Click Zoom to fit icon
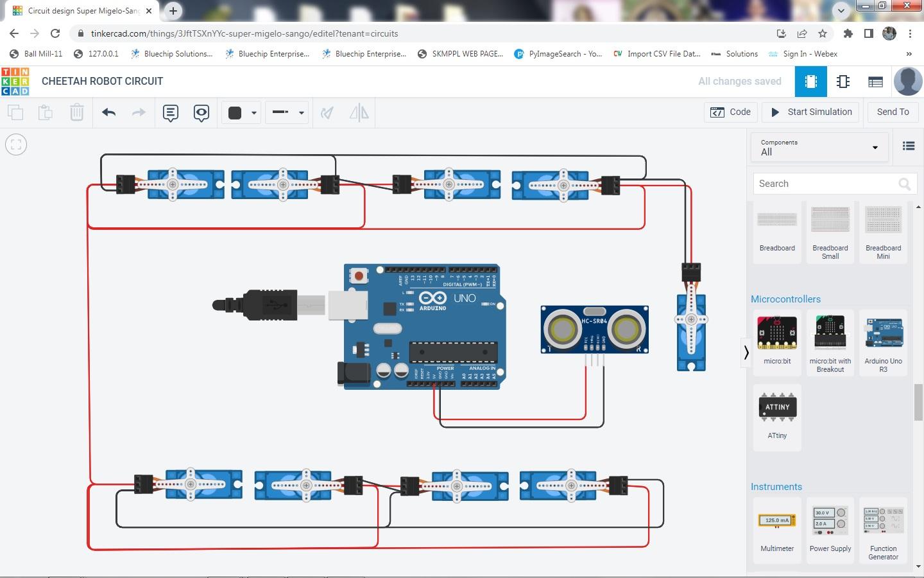The width and height of the screenshot is (924, 578). point(16,144)
